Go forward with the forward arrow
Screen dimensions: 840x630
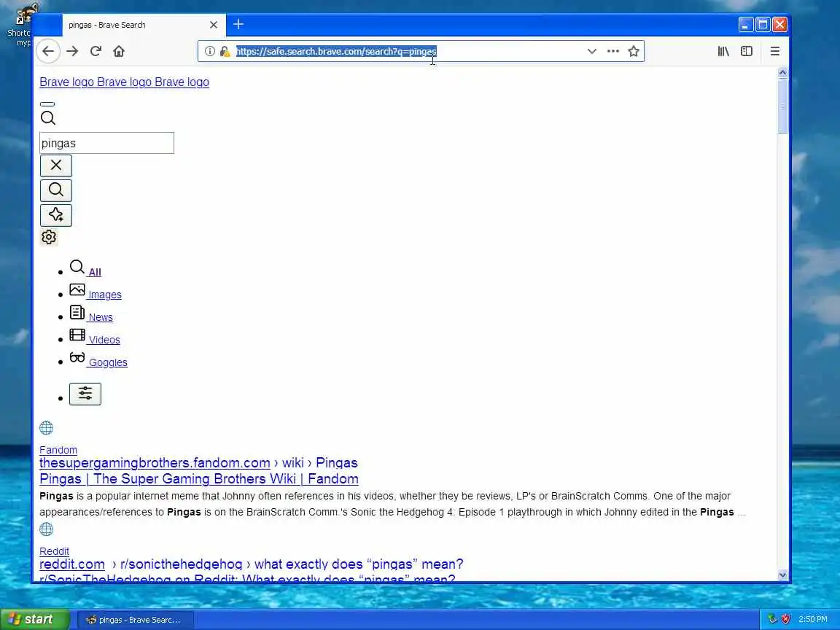[x=72, y=52]
